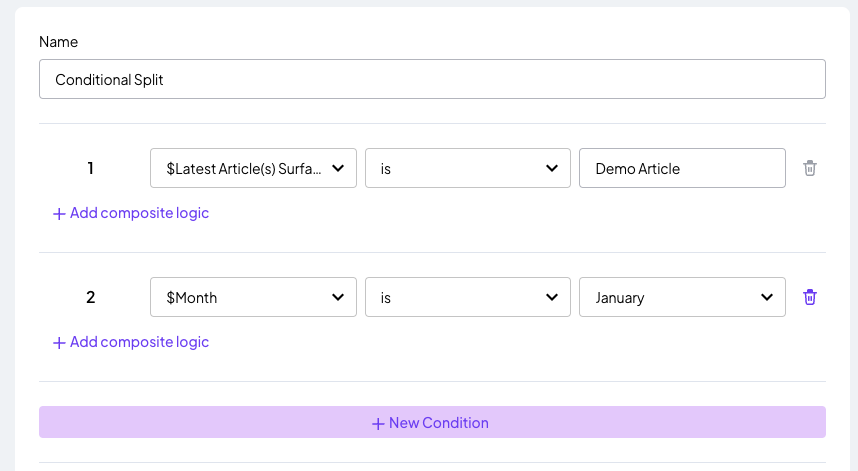This screenshot has height=471, width=858.
Task: Click plus icon beside first Add composite logic
Action: point(59,213)
